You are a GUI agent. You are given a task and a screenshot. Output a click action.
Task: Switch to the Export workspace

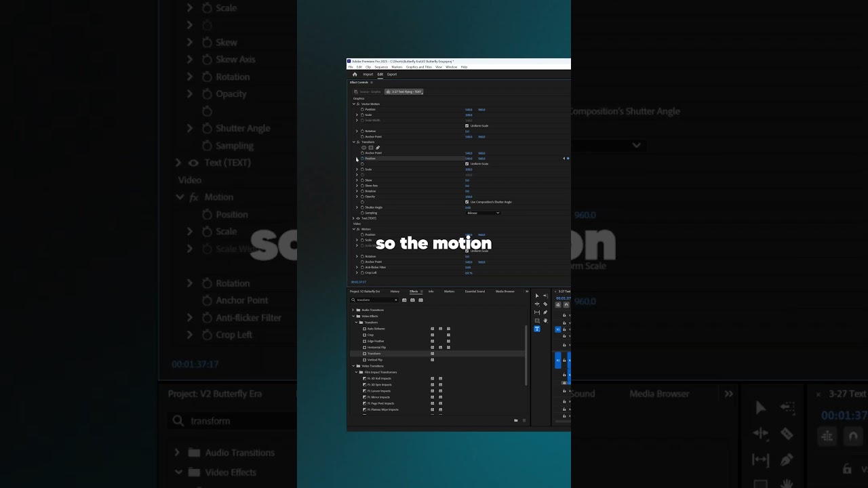point(392,75)
